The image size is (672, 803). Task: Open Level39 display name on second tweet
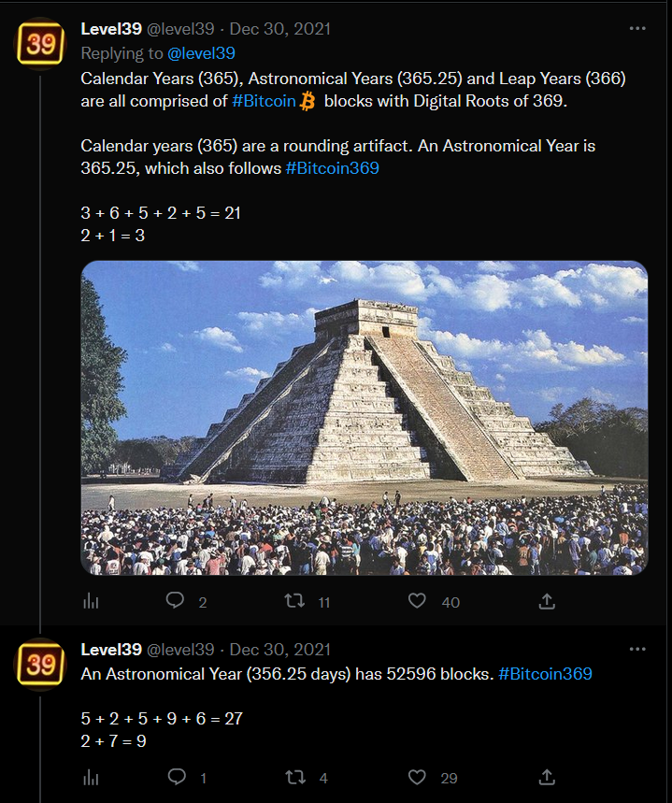pos(111,650)
